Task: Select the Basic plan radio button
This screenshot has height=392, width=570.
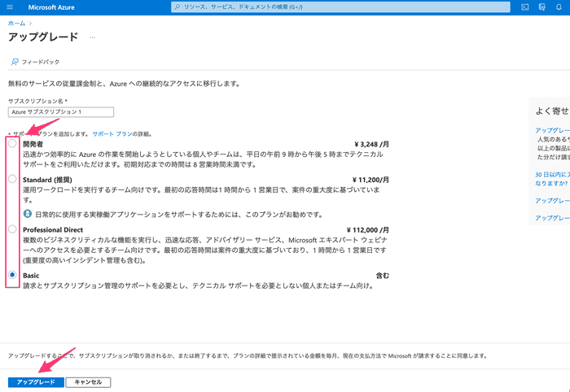Action: pyautogui.click(x=12, y=275)
